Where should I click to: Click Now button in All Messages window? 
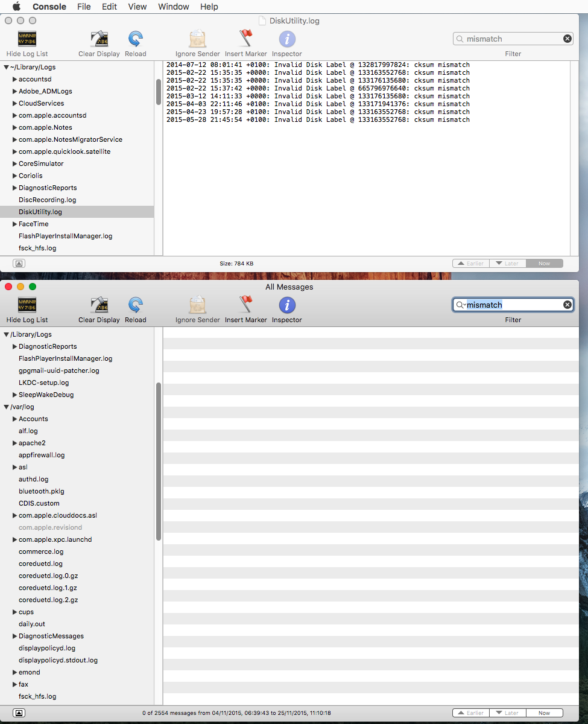545,713
